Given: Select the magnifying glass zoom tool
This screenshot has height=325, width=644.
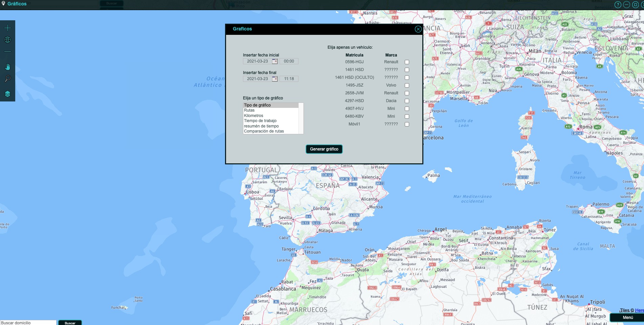Looking at the screenshot, I should pos(7,79).
